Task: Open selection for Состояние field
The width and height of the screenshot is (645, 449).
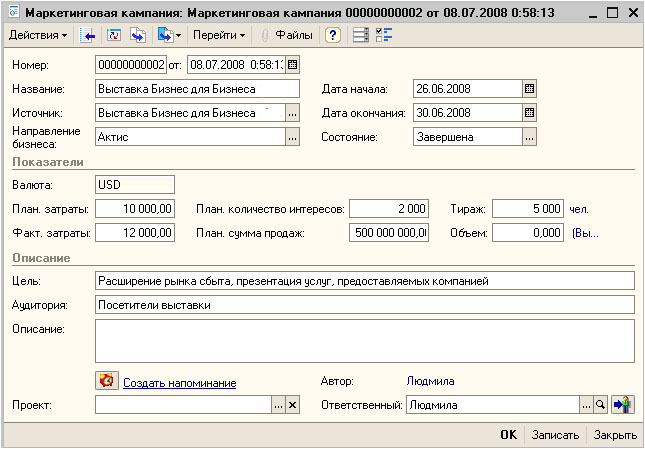Action: pyautogui.click(x=529, y=137)
